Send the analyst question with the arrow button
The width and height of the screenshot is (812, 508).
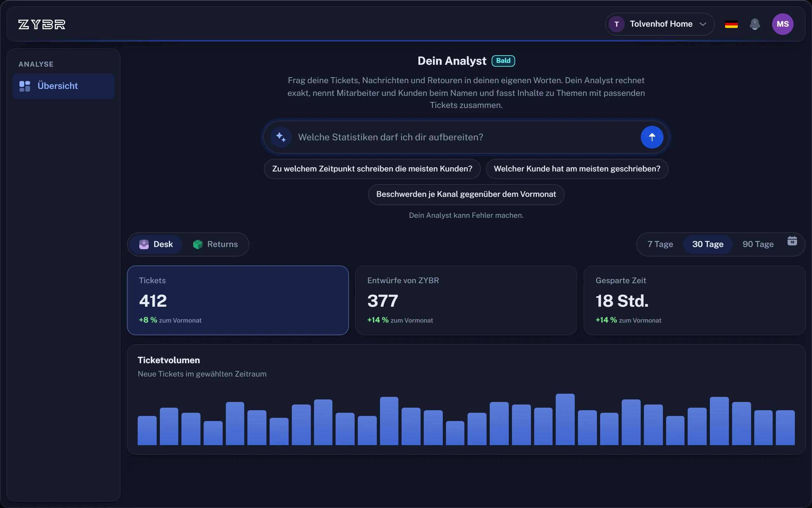pyautogui.click(x=652, y=137)
